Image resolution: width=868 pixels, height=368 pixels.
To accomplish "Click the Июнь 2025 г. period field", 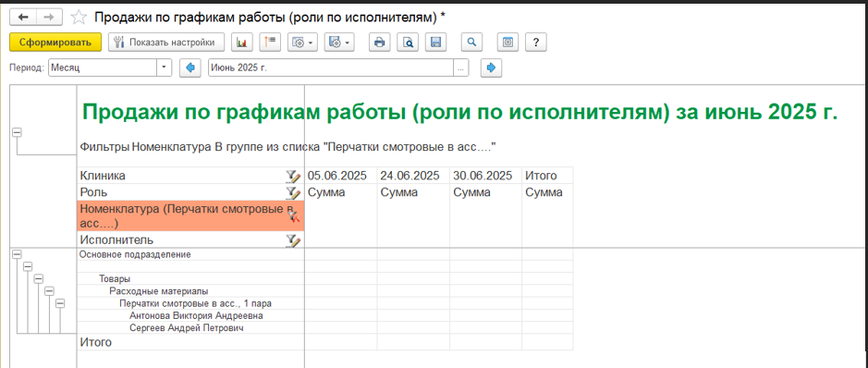I will [x=331, y=68].
